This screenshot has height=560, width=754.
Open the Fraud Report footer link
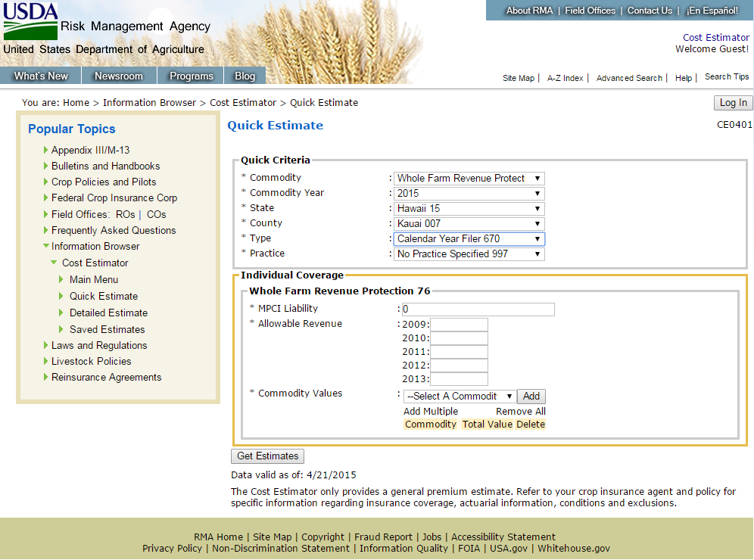tap(383, 537)
